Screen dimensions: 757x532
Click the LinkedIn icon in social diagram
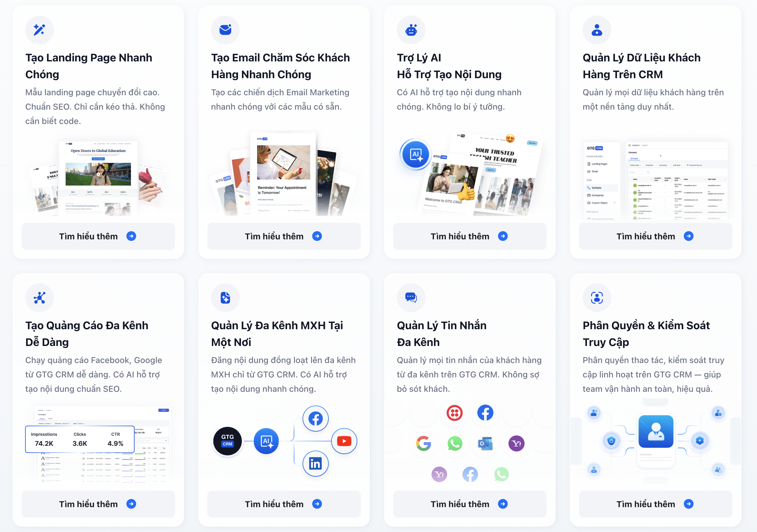click(315, 463)
